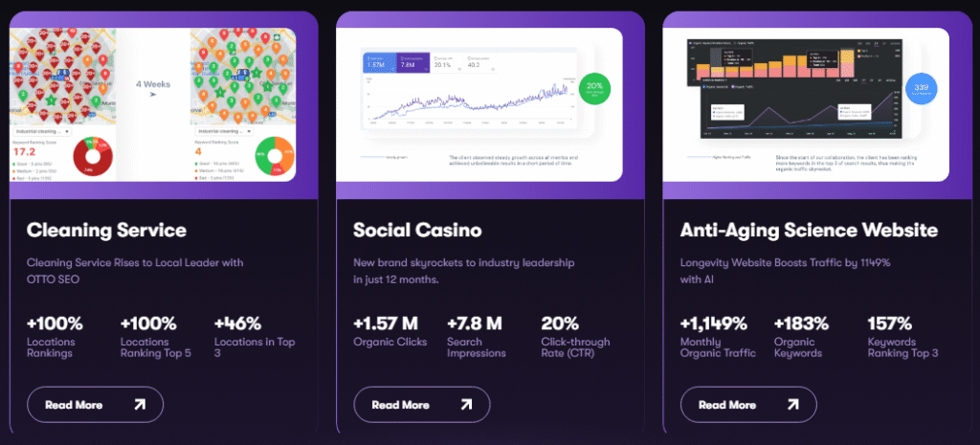Image resolution: width=980 pixels, height=445 pixels.
Task: Select the Anti-Aging Science Website heading
Action: coord(809,230)
